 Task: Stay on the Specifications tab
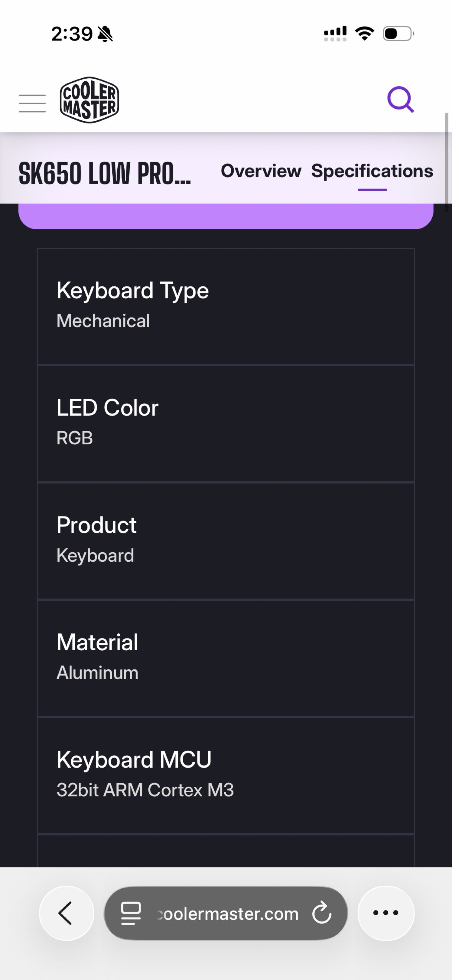pyautogui.click(x=372, y=172)
